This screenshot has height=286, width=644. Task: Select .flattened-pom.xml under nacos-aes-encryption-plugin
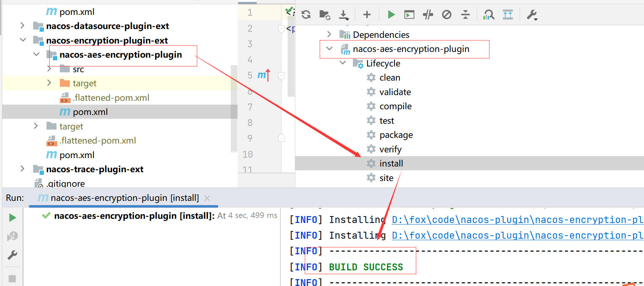pyautogui.click(x=111, y=98)
